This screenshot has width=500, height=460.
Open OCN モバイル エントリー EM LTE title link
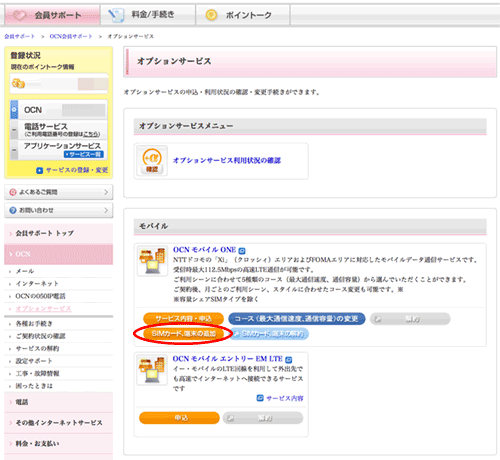pos(228,359)
